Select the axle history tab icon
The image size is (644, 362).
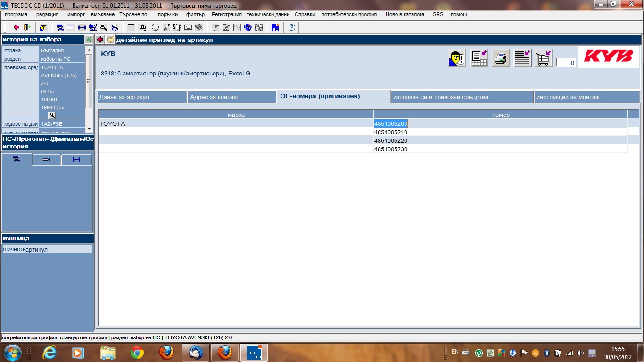coord(76,160)
